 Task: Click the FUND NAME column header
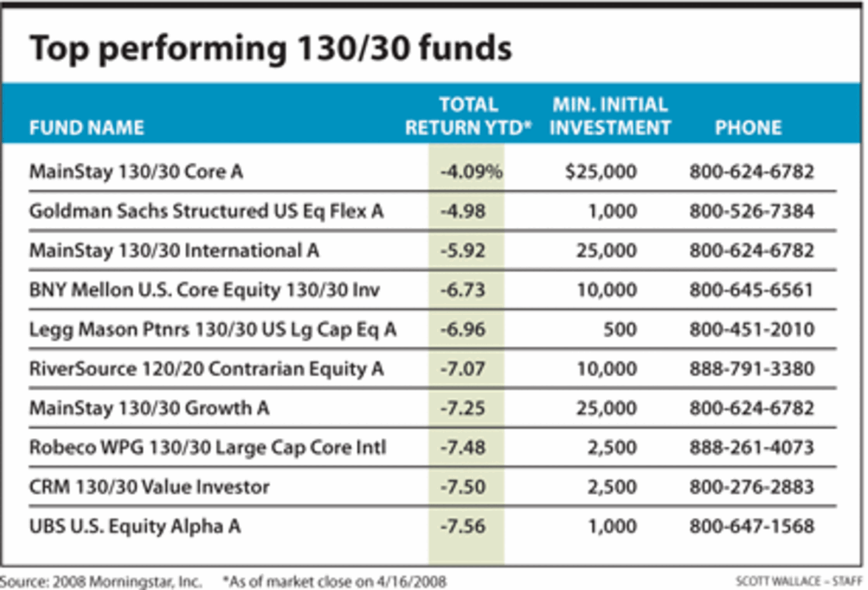[x=86, y=128]
